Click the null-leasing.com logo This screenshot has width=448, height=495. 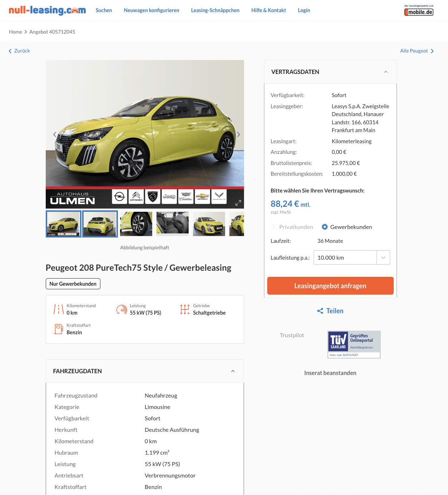[47, 10]
